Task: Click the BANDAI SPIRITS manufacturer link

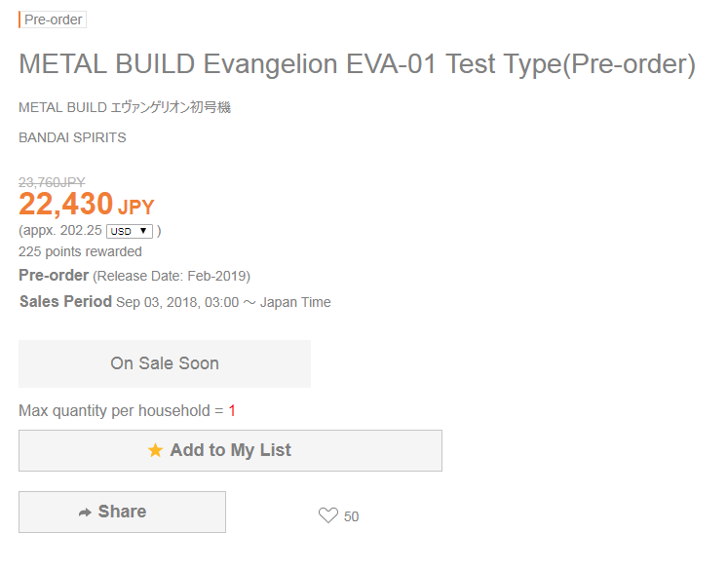Action: coord(72,137)
